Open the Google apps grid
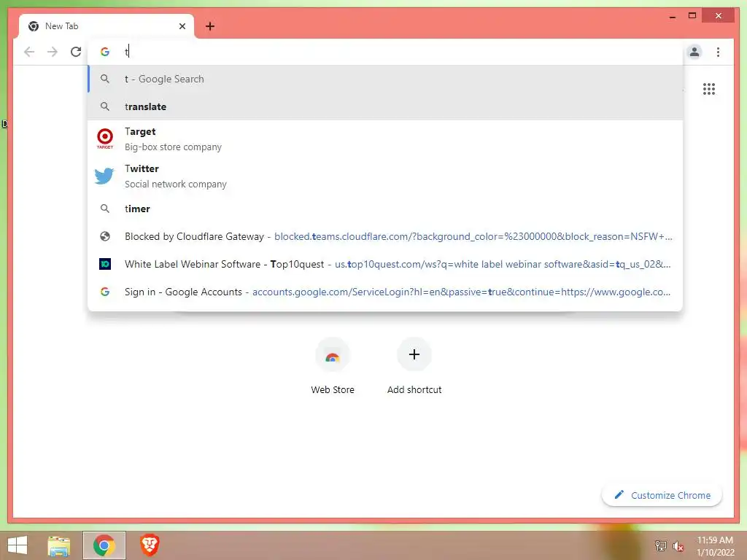 709,89
